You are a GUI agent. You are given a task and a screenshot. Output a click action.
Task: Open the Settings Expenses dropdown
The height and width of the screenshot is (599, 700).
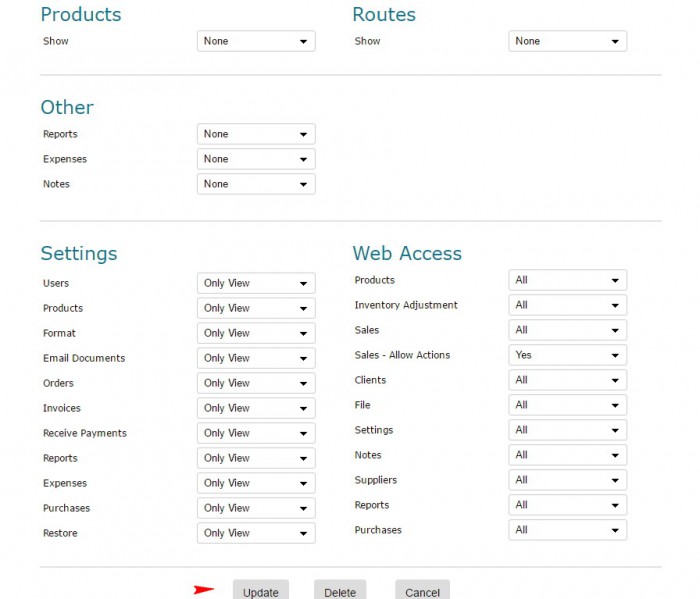coord(256,483)
